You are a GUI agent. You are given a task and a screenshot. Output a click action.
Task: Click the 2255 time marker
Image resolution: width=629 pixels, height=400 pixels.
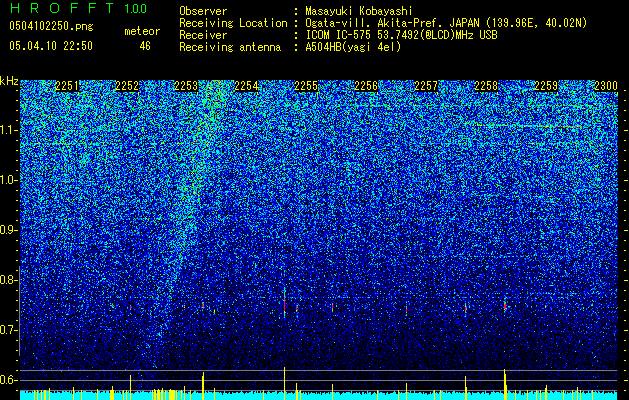click(x=306, y=86)
